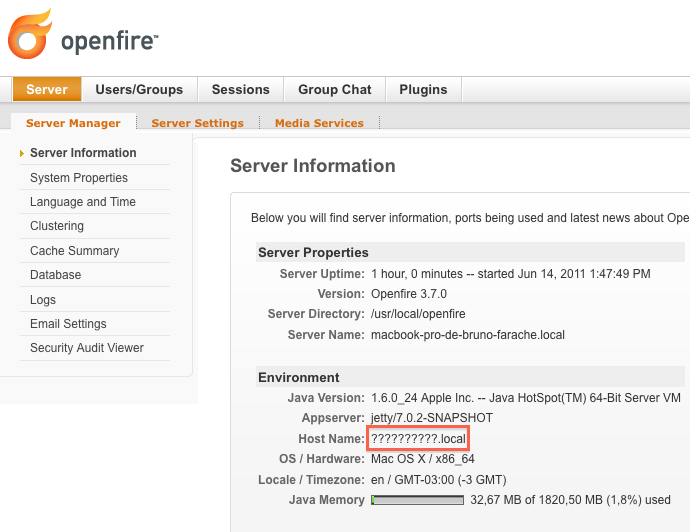View the Logs page
The image size is (690, 532).
43,300
